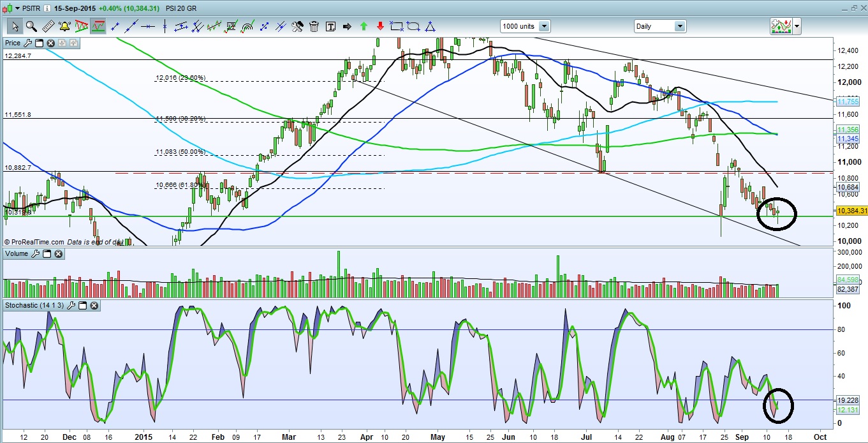Select the Fibonacci arcs drawing tool
868x443 pixels.
click(x=247, y=26)
